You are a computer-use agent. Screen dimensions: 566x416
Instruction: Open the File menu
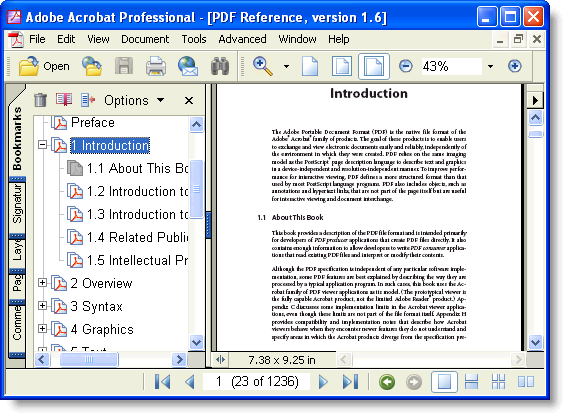[x=37, y=39]
